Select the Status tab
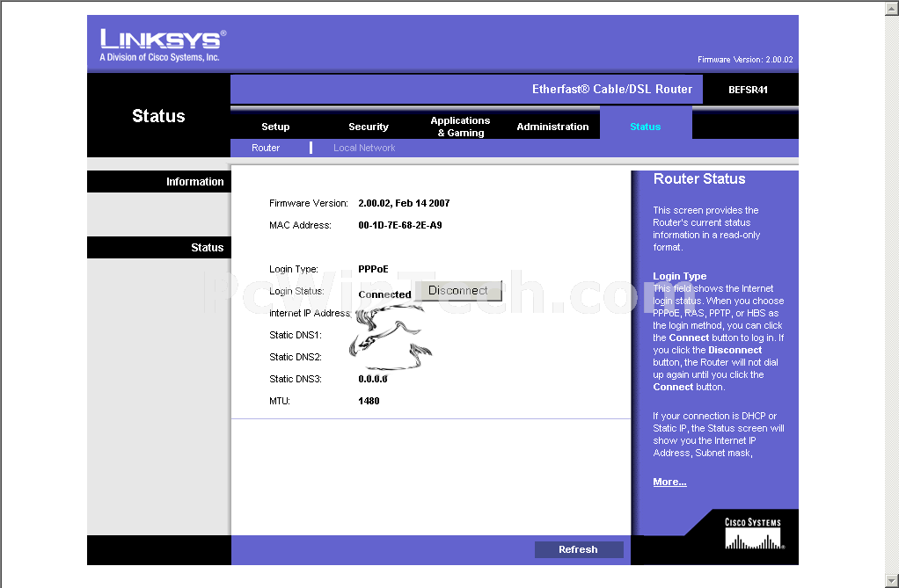 [645, 127]
